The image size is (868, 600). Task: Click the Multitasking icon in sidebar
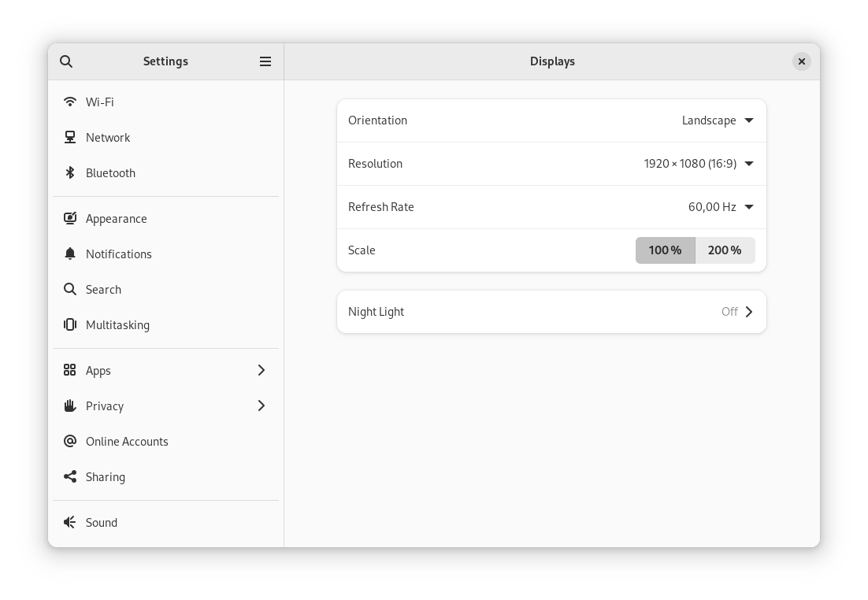(70, 324)
